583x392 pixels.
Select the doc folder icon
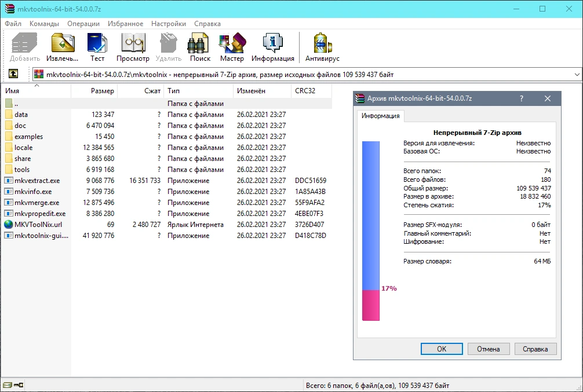pos(9,126)
